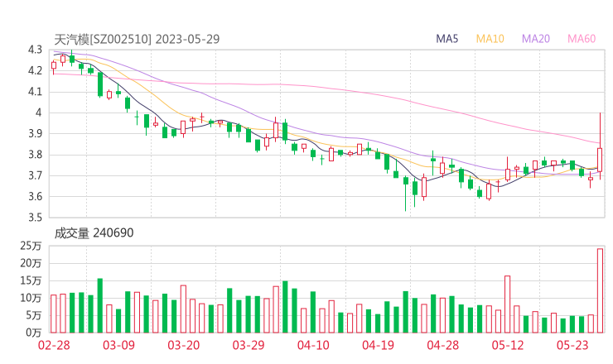
Task: Click the 15万 volume axis label
Action: pyautogui.click(x=31, y=280)
